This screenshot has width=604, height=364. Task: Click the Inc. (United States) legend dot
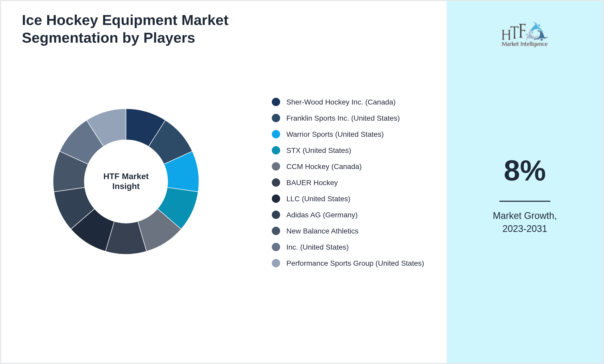click(276, 247)
